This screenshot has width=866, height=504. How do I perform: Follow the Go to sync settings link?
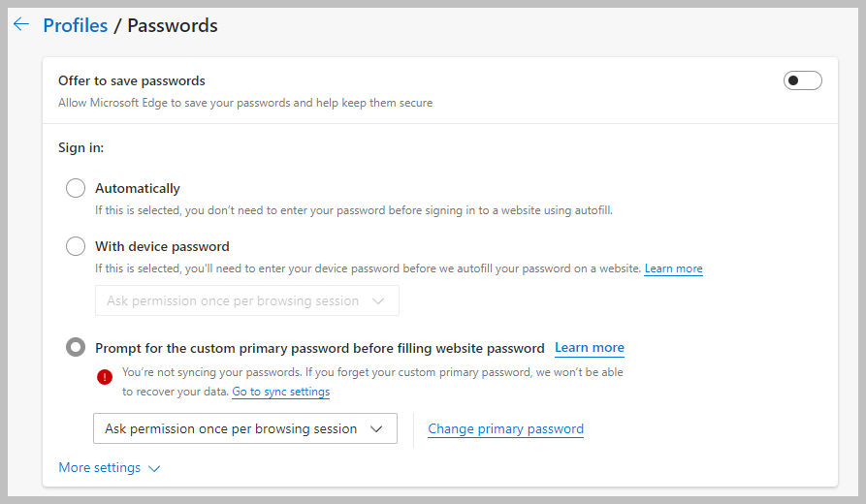pos(280,392)
